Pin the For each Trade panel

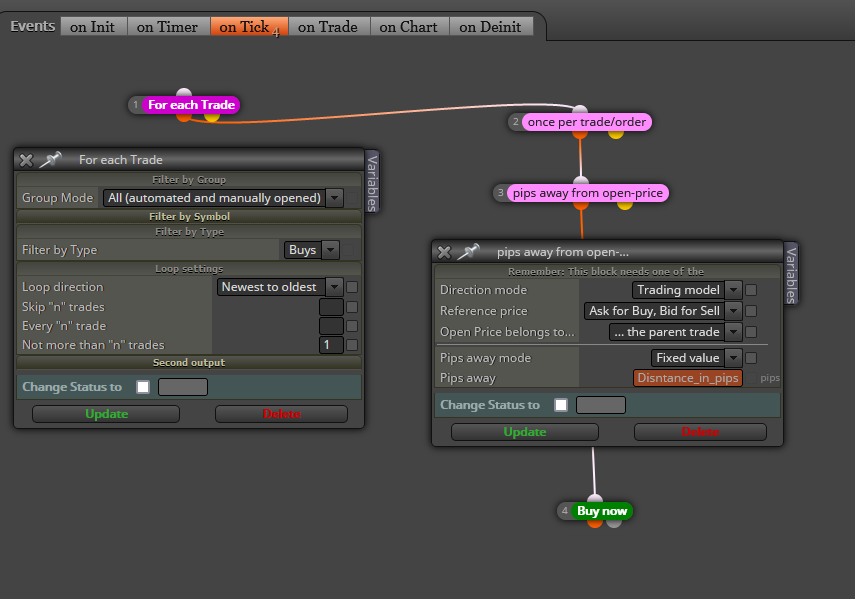click(51, 159)
